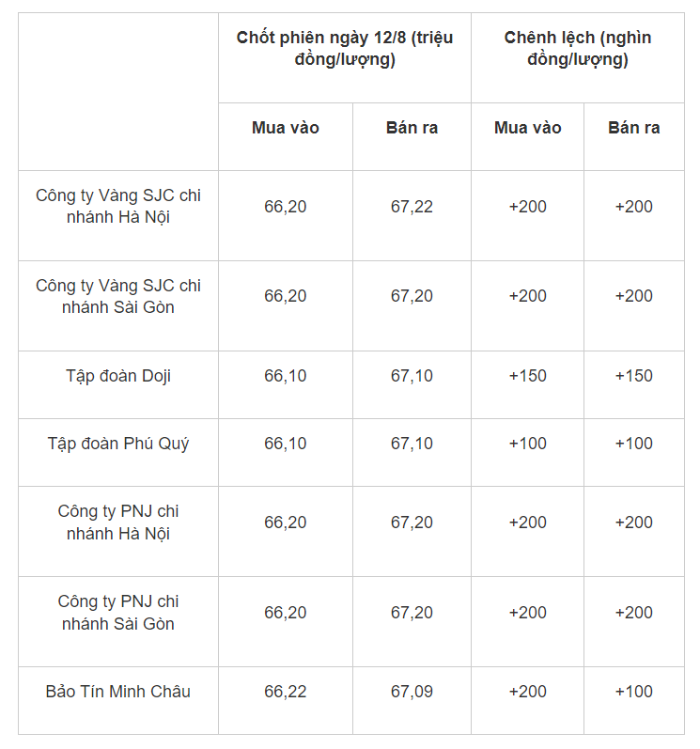
Task: Click Phú Quý's +100 selling difference cell
Action: tap(634, 452)
